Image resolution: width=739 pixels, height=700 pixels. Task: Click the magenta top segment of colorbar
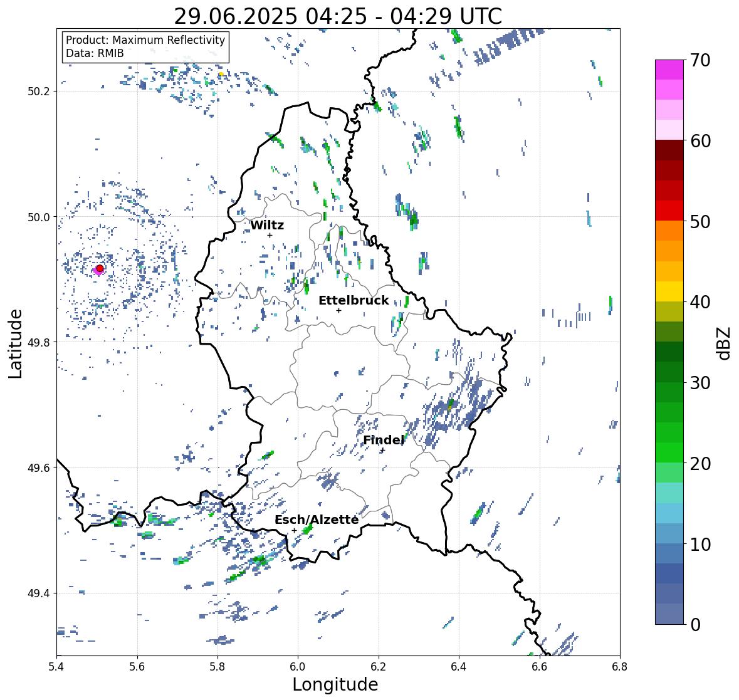coord(669,70)
